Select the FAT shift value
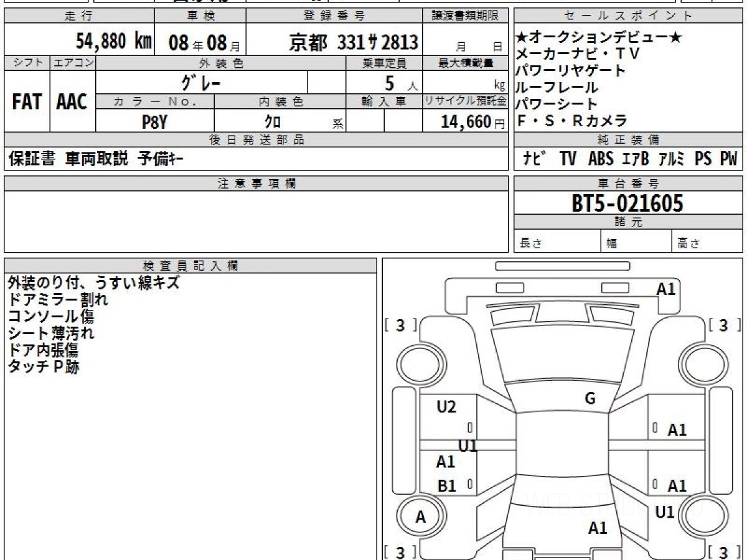This screenshot has width=747, height=560. click(x=27, y=101)
